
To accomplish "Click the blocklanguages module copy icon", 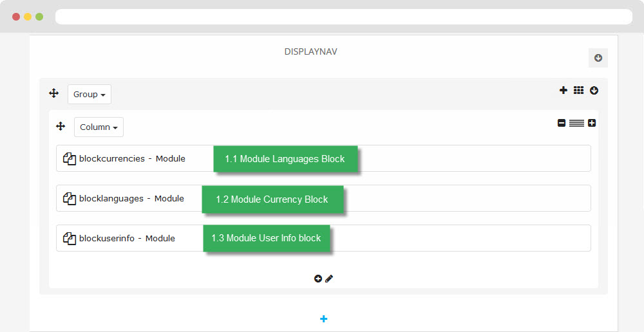I will click(70, 199).
